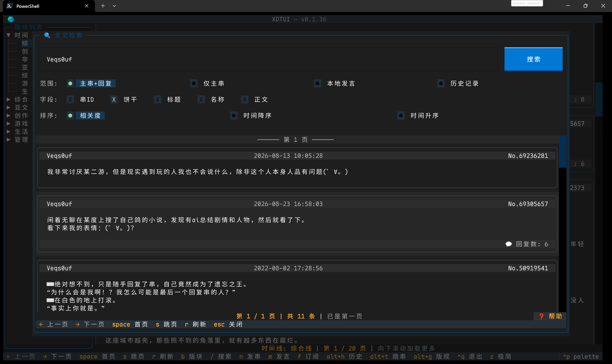The height and width of the screenshot is (364, 612).
Task: Click the 回复数: 6 reply count
Action: (x=532, y=244)
